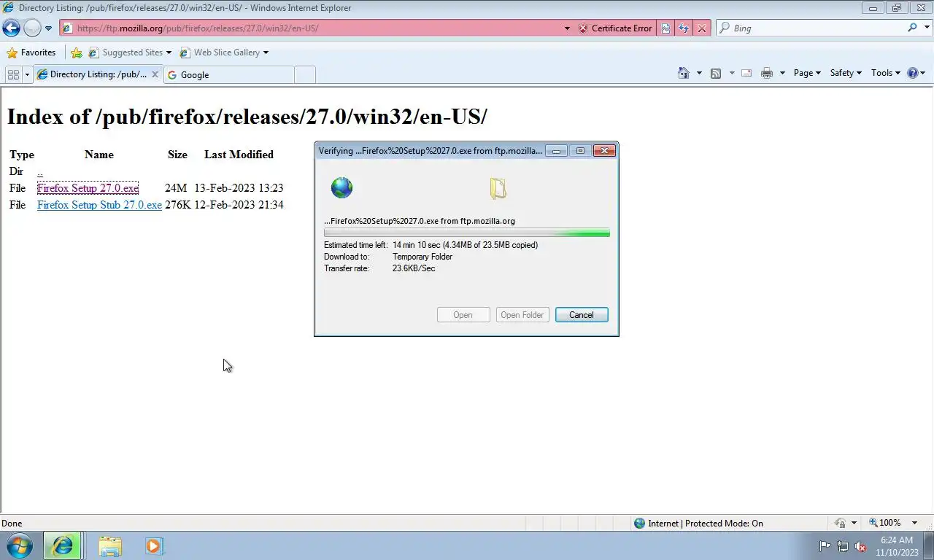Screen dimensions: 934x560
Task: Expand the zoom level dropdown arrow
Action: pos(914,523)
